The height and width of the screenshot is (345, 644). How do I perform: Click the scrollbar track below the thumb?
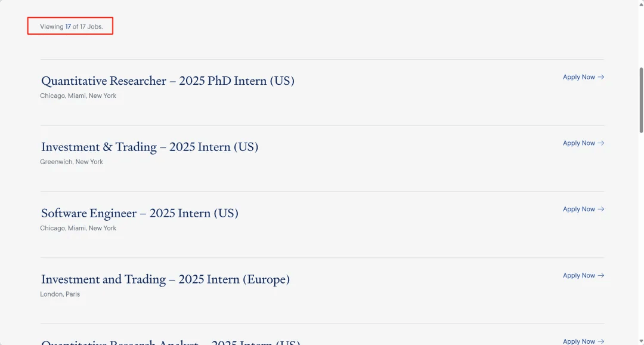point(641,239)
